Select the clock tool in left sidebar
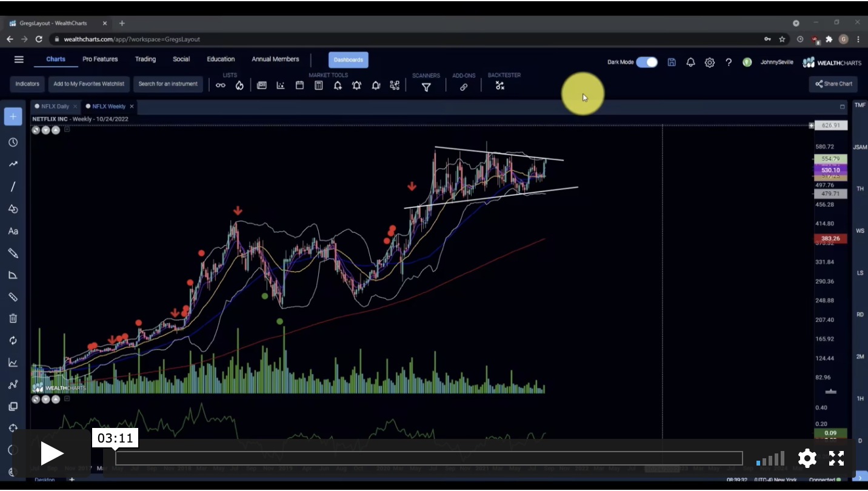Screen dimensions: 868x491 click(13, 142)
